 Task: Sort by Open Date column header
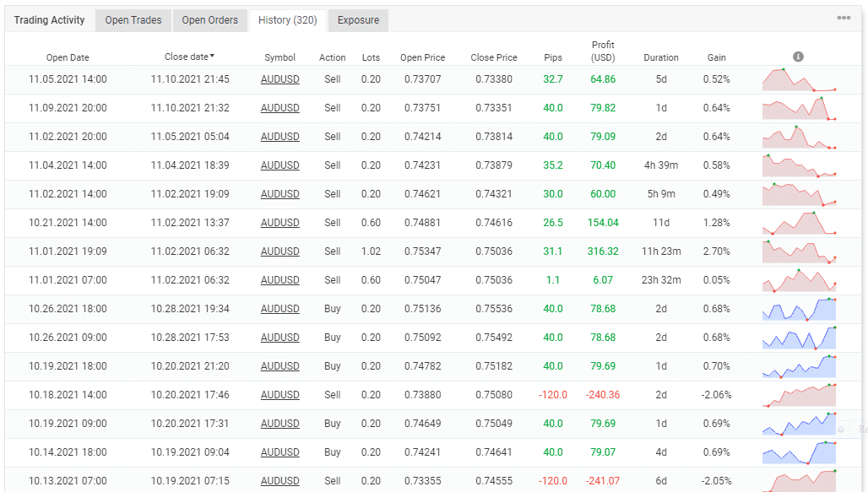tap(68, 57)
